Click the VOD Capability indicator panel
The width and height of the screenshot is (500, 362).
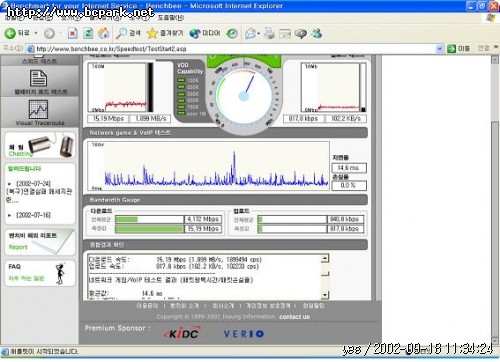(x=190, y=90)
